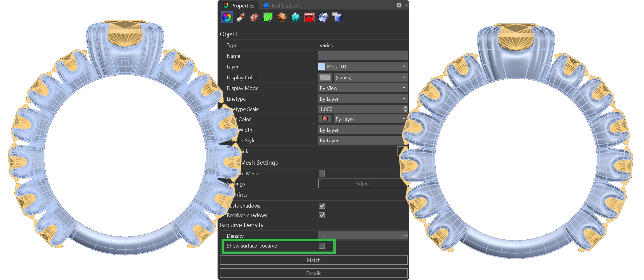Open the Texture Mapping checkered icon
Viewport: 644px width, 280px height.
[x=254, y=18]
